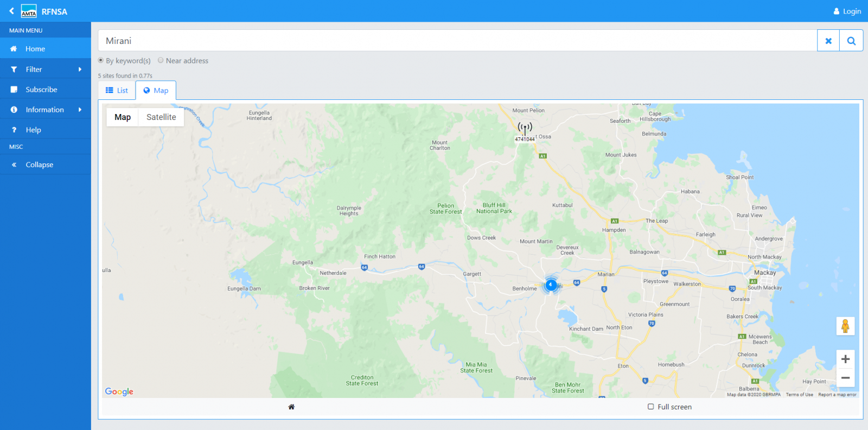868x430 pixels.
Task: Click Report a map error link
Action: click(x=837, y=395)
